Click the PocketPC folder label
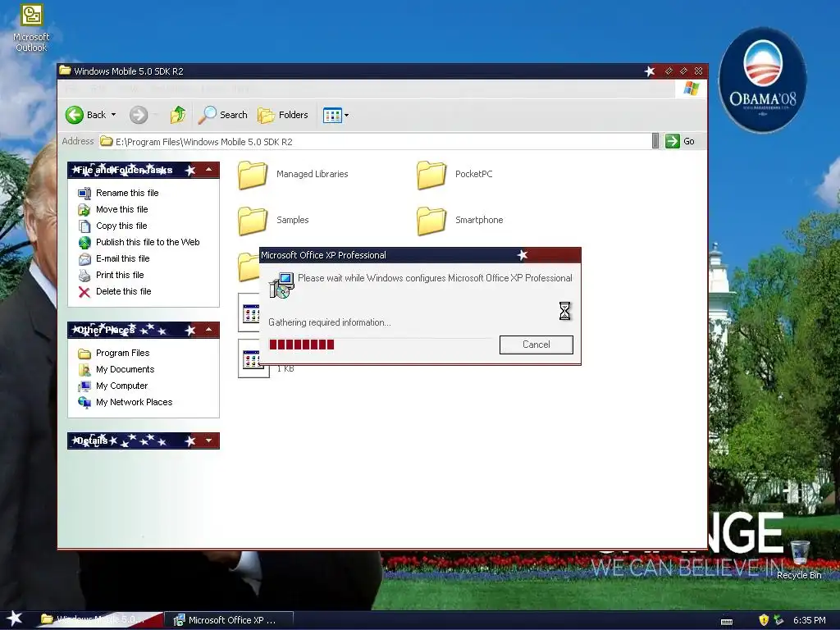Screen dimensions: 840x630 (473, 174)
